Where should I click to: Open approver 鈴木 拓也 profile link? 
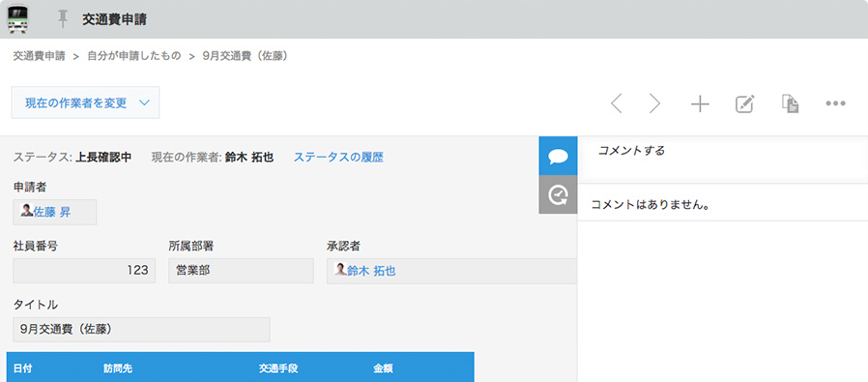tap(371, 271)
